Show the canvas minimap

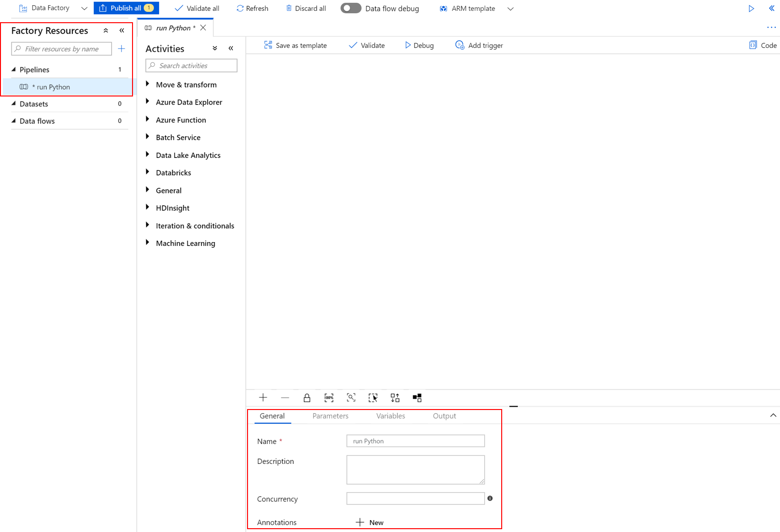(x=417, y=398)
